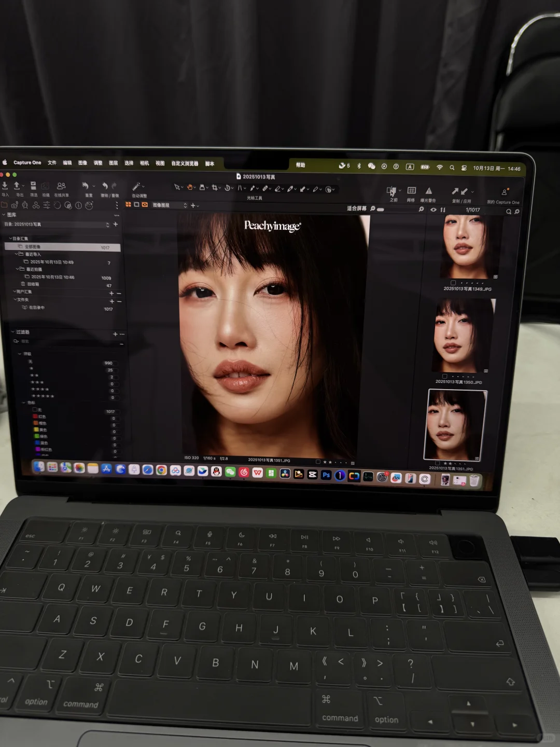Image resolution: width=560 pixels, height=747 pixels.
Task: Open the 图像 menu
Action: [82, 163]
